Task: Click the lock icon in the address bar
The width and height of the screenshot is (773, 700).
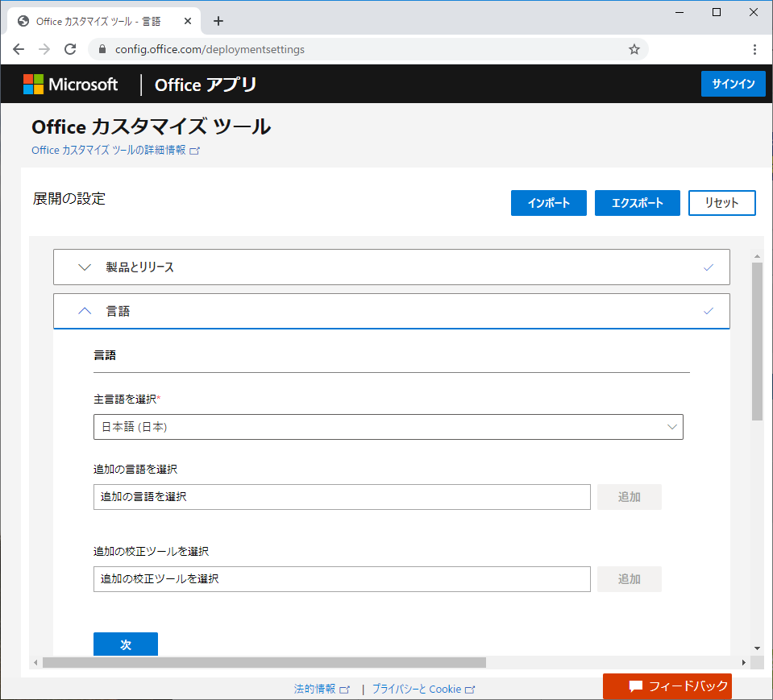Action: point(102,49)
